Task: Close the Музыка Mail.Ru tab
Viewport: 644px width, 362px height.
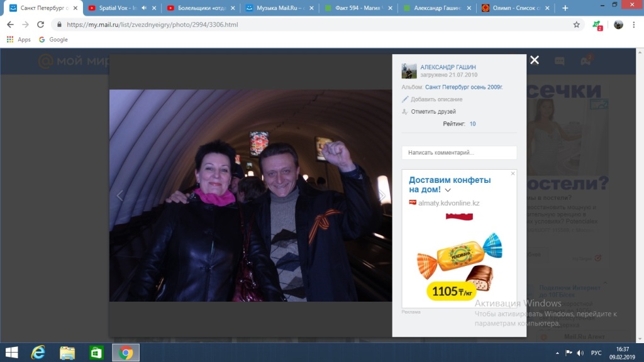Action: [x=312, y=8]
